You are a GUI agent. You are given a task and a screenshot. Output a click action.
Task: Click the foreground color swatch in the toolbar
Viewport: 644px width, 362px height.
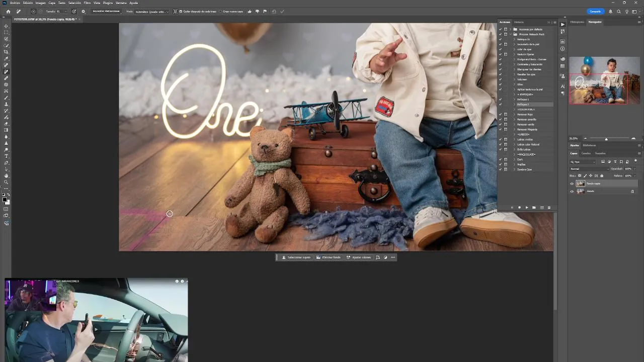pyautogui.click(x=5, y=200)
